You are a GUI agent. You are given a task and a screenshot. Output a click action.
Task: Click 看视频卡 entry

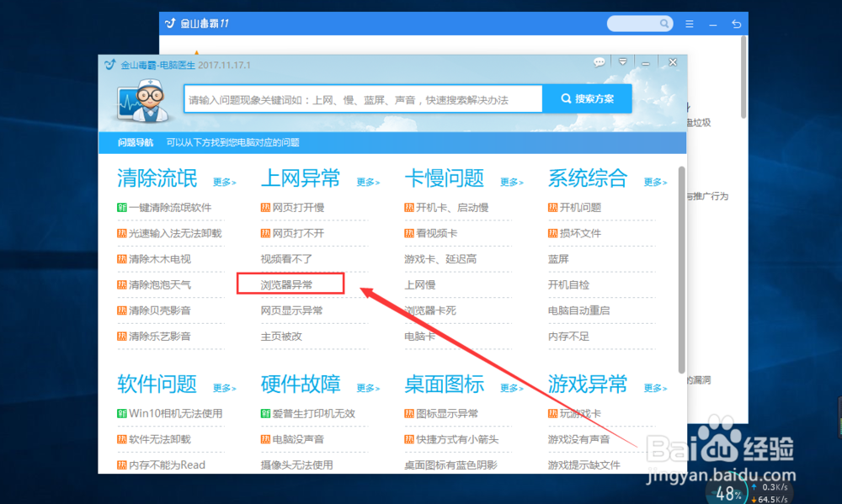click(431, 233)
